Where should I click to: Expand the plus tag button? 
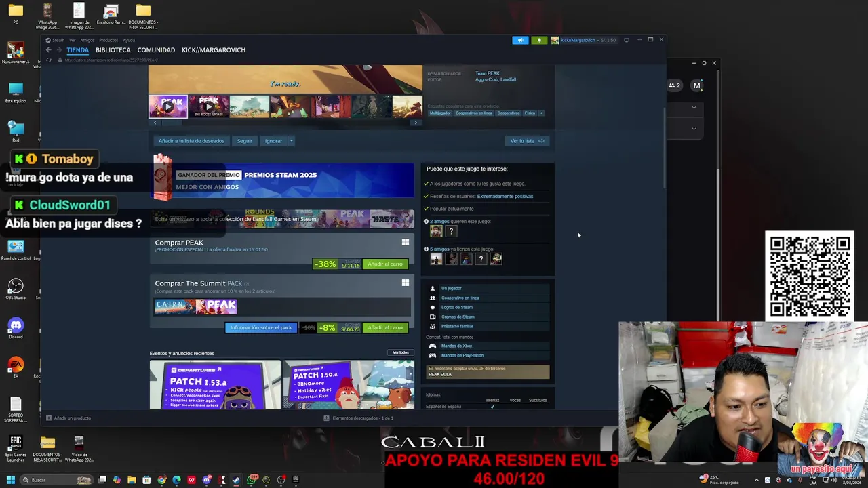pos(541,113)
